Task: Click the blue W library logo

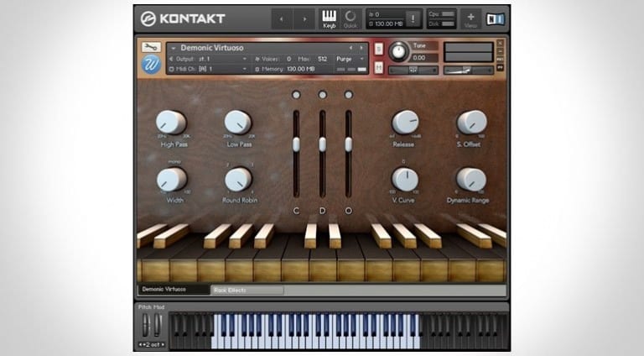Action: pos(151,65)
